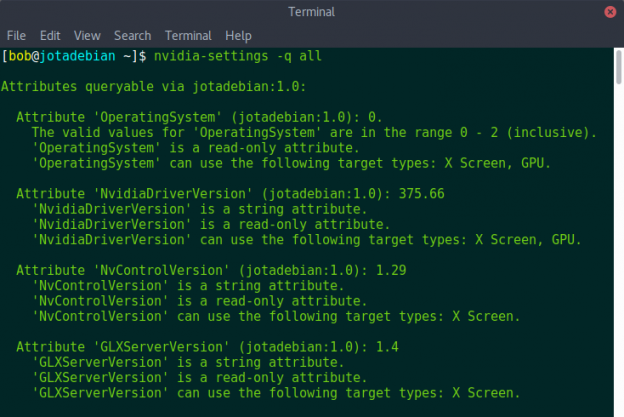Click the vertical scrollbar on the right edge
The width and height of the screenshot is (624, 417).
pos(618,230)
